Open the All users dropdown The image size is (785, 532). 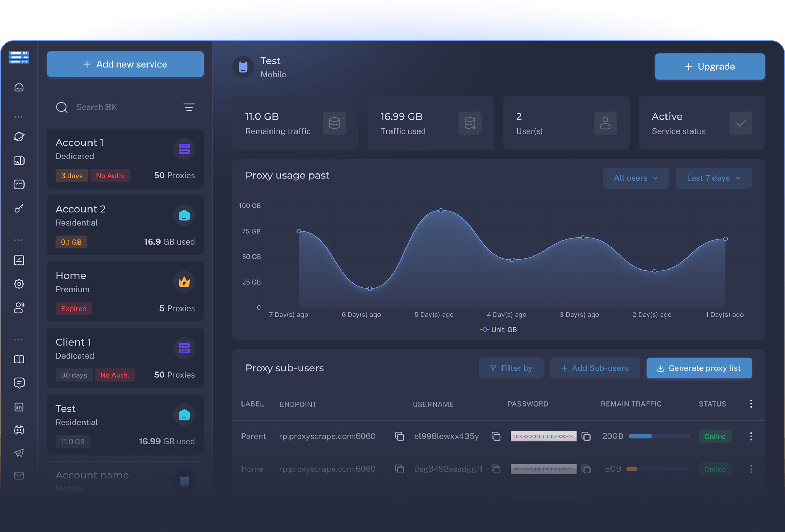pos(636,178)
